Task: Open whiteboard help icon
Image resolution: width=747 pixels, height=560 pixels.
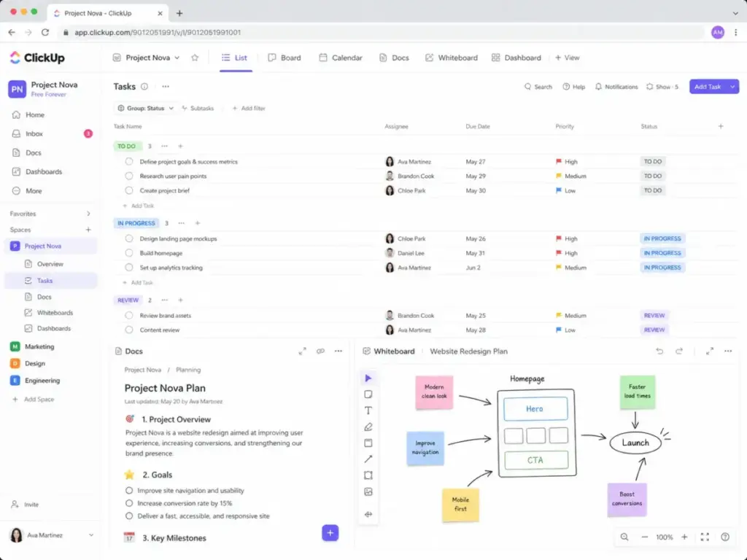Action: (x=725, y=537)
